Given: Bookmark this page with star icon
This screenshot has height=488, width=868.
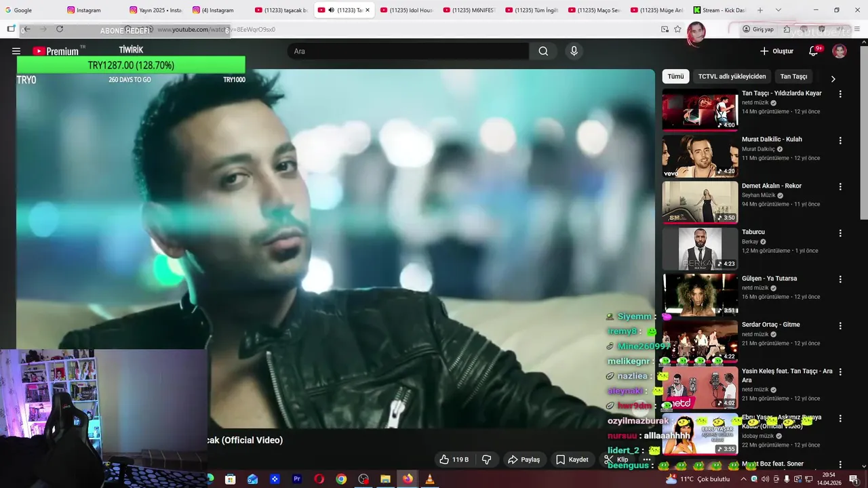Looking at the screenshot, I should pyautogui.click(x=677, y=29).
